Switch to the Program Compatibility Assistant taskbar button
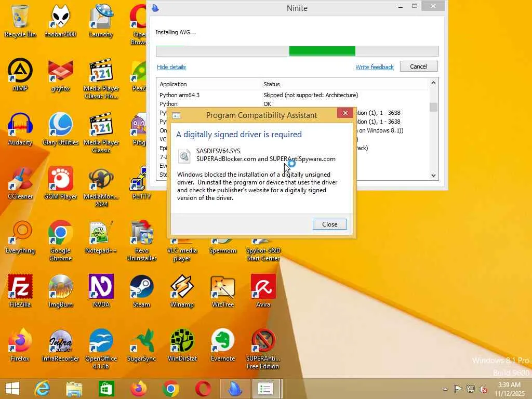The image size is (532, 399). (x=266, y=389)
